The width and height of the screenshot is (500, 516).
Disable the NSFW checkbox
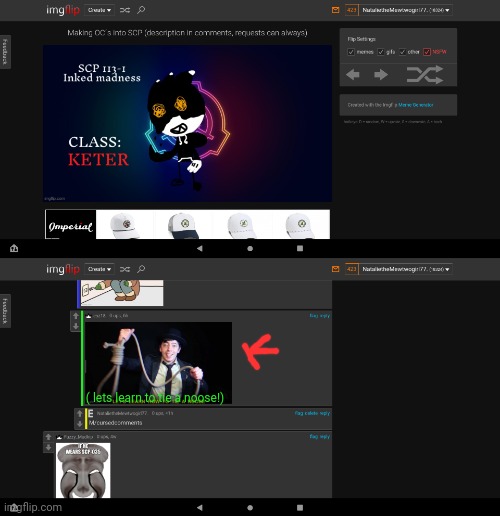[427, 52]
